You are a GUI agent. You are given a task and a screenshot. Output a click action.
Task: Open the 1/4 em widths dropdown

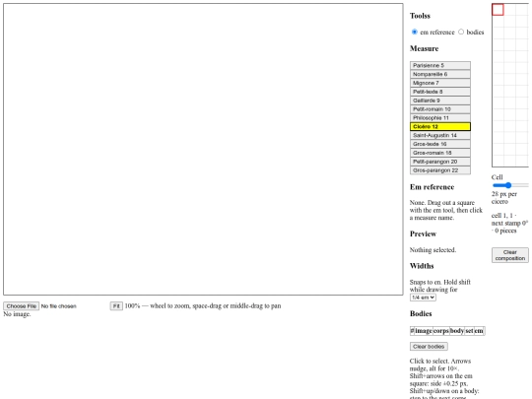423,298
